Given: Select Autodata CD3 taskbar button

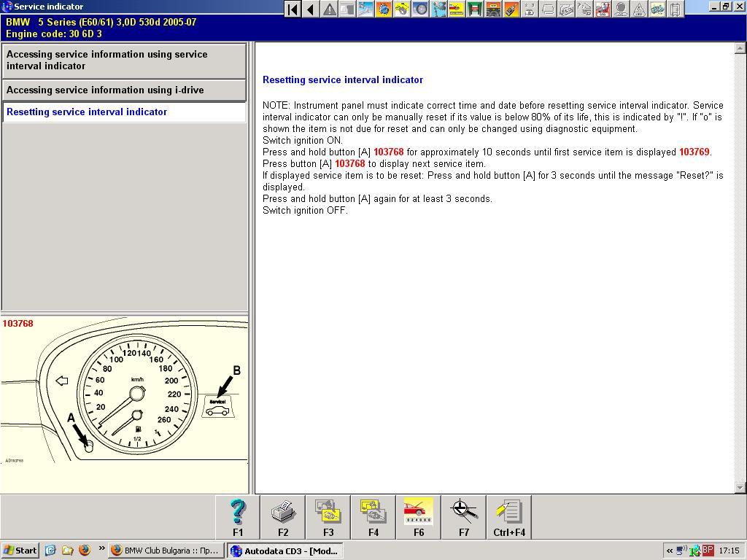Looking at the screenshot, I should (285, 551).
